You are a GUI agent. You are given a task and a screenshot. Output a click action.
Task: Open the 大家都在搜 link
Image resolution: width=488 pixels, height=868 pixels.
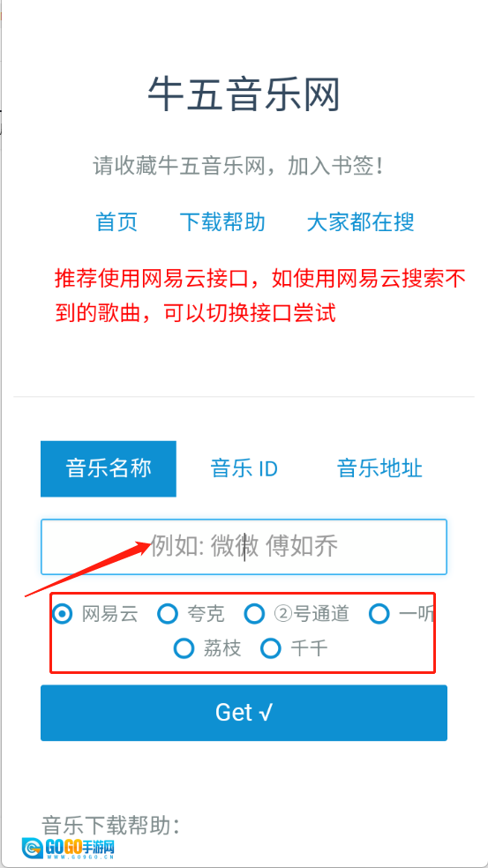360,222
